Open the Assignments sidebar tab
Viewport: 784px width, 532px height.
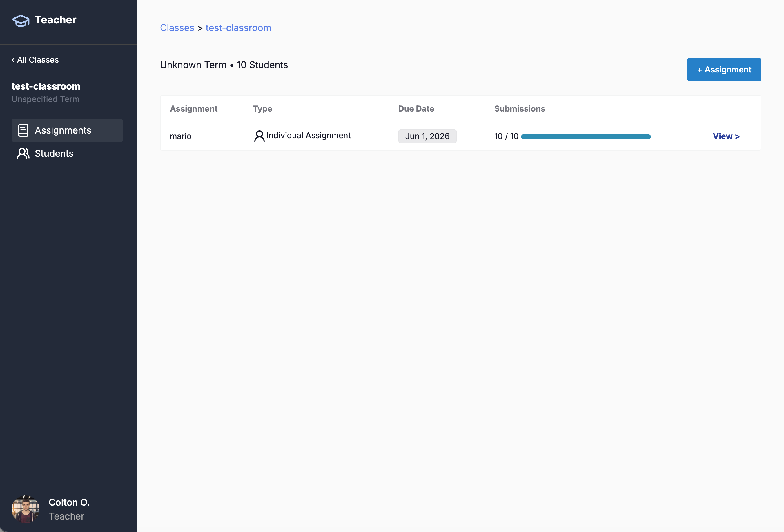[x=67, y=130]
